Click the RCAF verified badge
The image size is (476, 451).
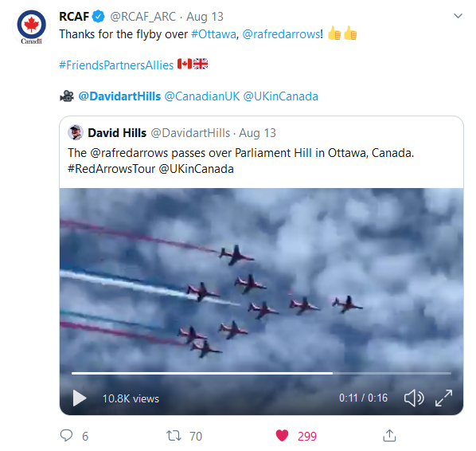[x=98, y=16]
